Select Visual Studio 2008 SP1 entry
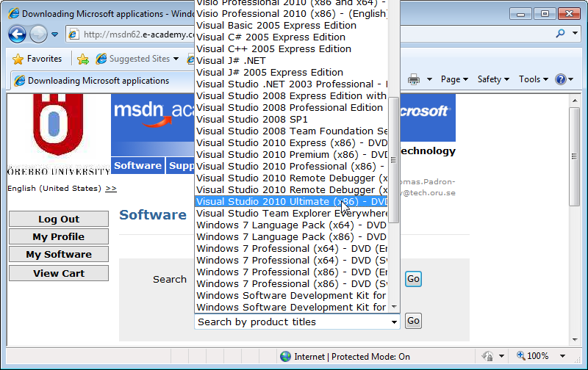This screenshot has width=588, height=370. pos(291,119)
